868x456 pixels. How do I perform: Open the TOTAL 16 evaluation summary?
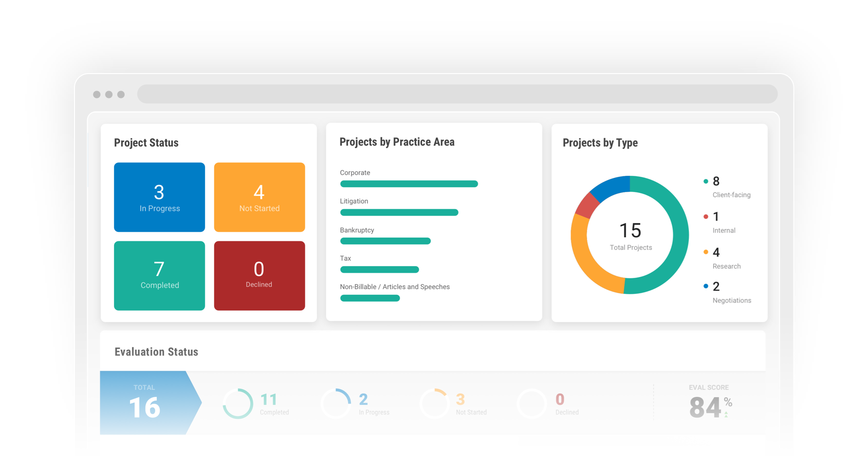click(x=144, y=403)
